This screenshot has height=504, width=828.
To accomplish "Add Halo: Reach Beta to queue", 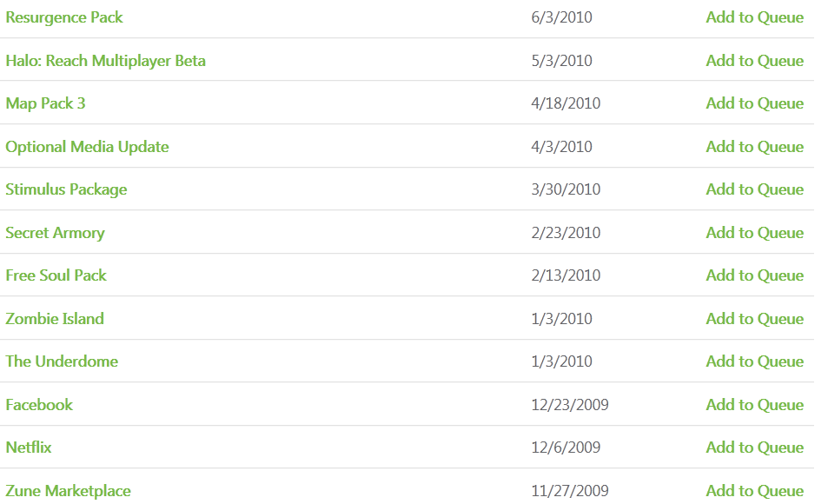I will click(x=754, y=61).
